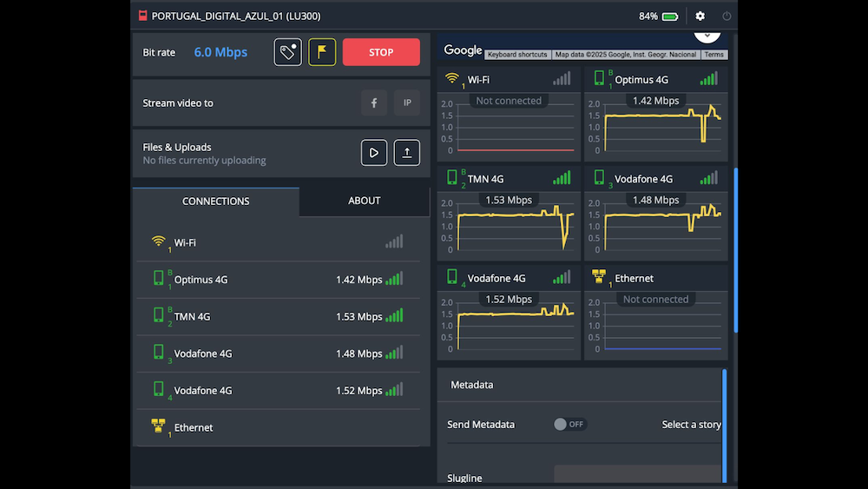
Task: Click the Slugline input field
Action: point(638,474)
